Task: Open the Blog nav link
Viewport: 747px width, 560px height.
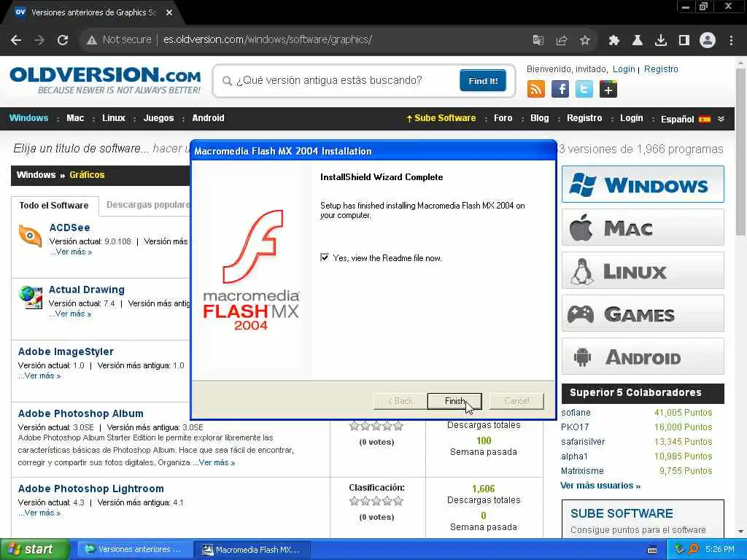Action: coord(540,118)
